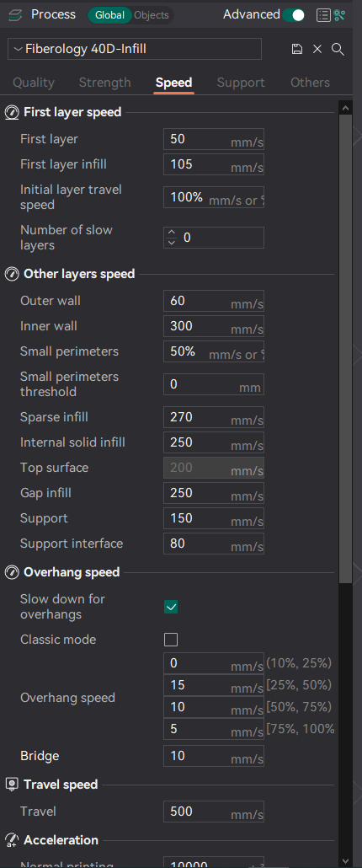362x868 pixels.
Task: Click the save preset icon
Action: [x=297, y=49]
